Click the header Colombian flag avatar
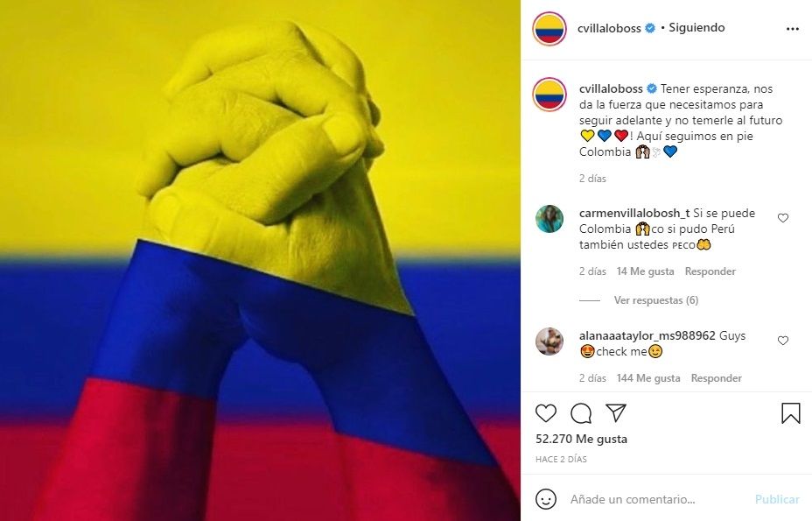Viewport: 812px width, 521px height. click(549, 29)
